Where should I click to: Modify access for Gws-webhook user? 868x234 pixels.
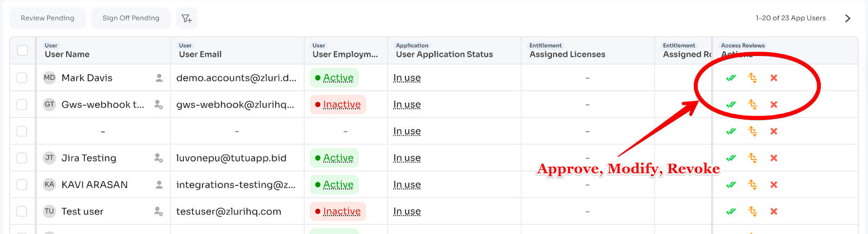[752, 104]
